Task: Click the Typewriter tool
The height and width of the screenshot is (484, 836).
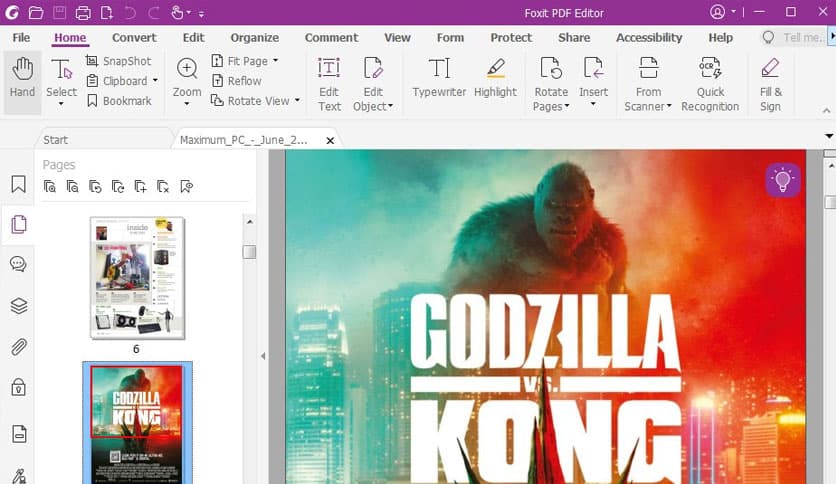Action: [x=438, y=78]
